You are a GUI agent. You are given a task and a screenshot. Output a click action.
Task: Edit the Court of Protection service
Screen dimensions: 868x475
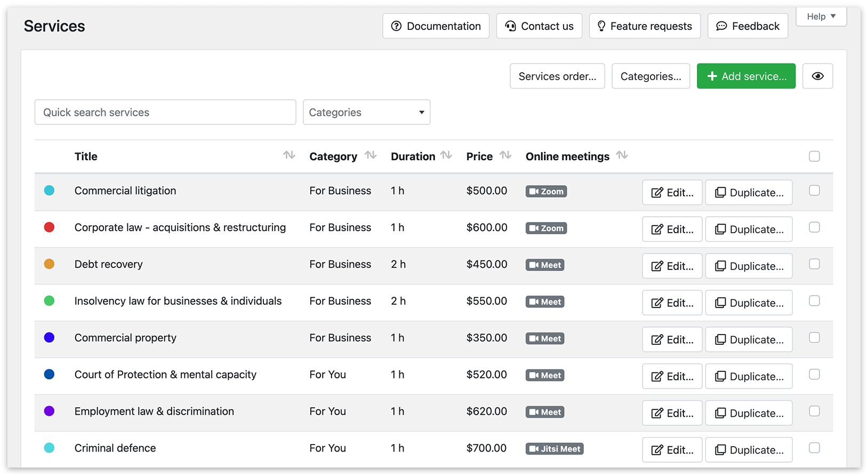[x=672, y=377]
